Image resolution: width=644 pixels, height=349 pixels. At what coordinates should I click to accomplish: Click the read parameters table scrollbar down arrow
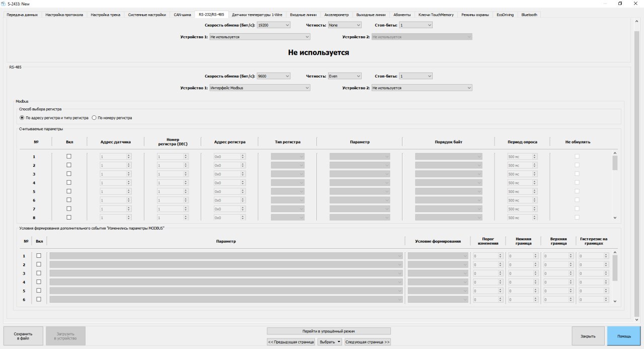tap(615, 218)
